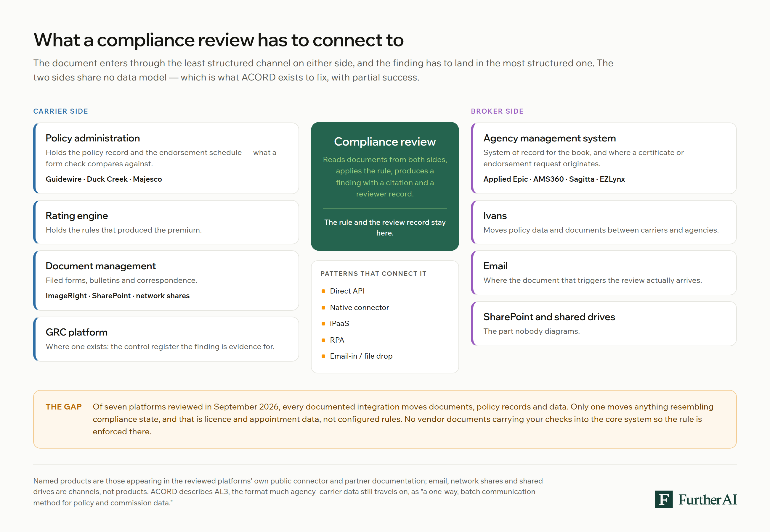
Task: Select the Native connector list item
Action: tap(359, 308)
